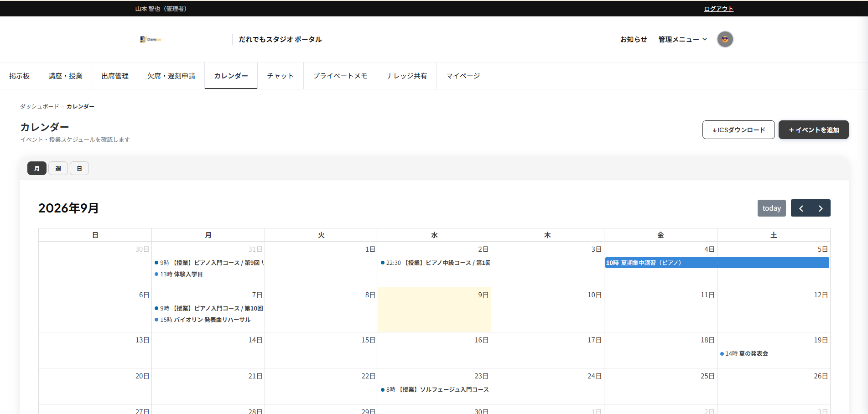The image size is (868, 414).
Task: Go to previous month arrow
Action: pyautogui.click(x=801, y=208)
